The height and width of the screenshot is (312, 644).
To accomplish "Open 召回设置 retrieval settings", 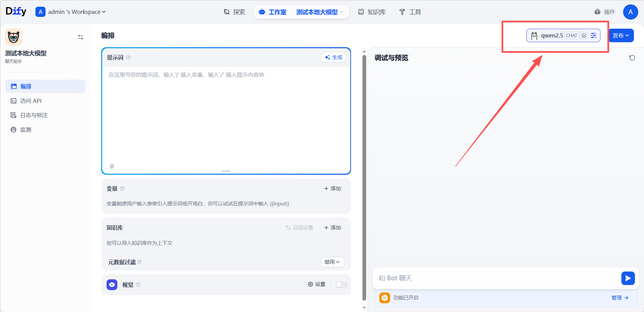I will point(299,228).
